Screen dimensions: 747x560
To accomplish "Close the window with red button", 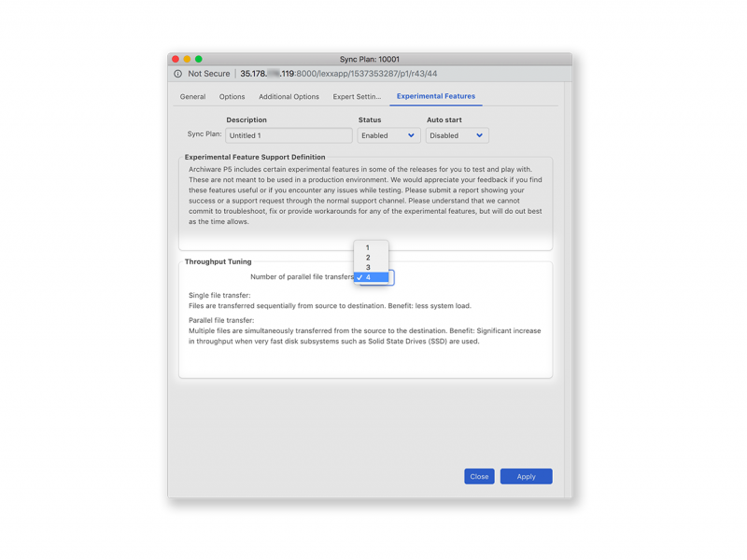I will pos(176,59).
